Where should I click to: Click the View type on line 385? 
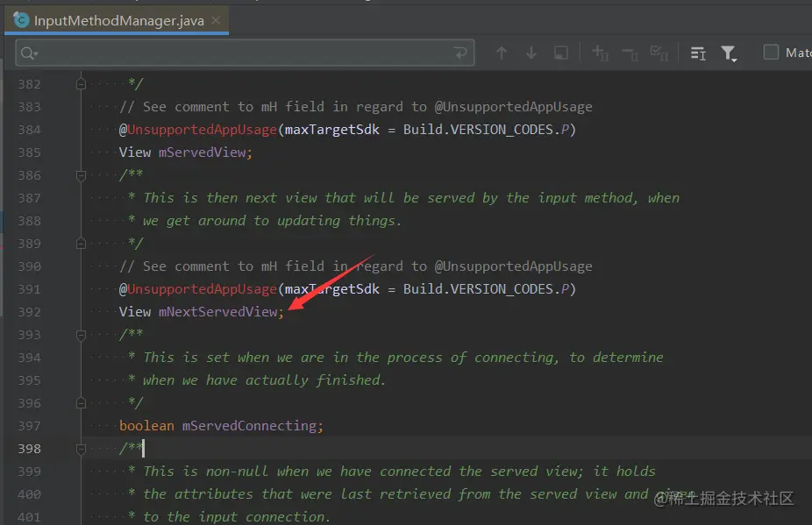pos(135,153)
